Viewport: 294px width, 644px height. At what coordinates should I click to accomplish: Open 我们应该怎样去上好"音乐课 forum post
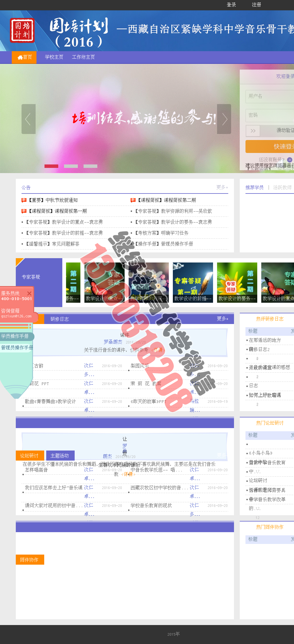tap(53, 488)
